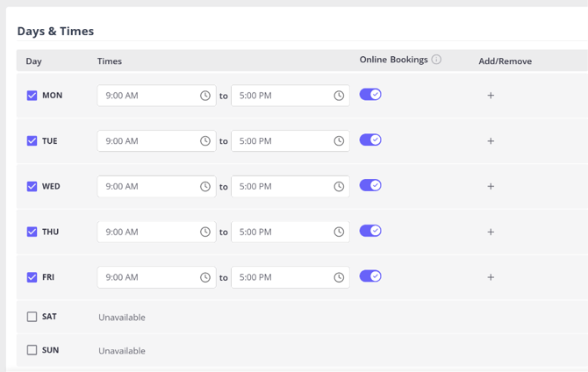Image resolution: width=588 pixels, height=372 pixels.
Task: Edit the MON 9:00 AM start field
Action: click(157, 96)
